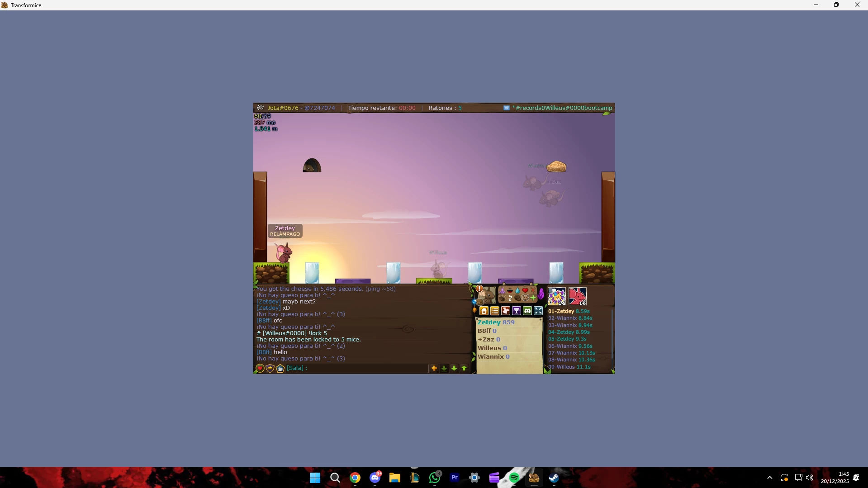The width and height of the screenshot is (868, 488).
Task: Select the red angry spark emote
Action: tap(533, 291)
